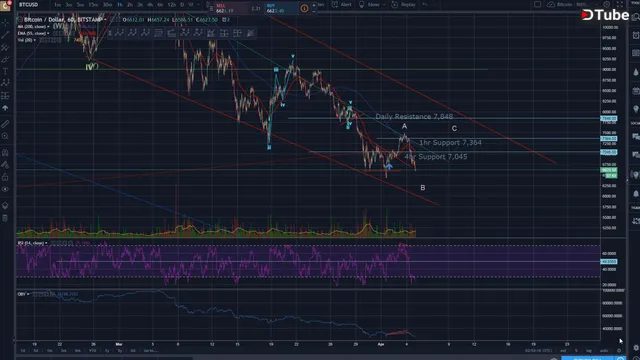Click the 1hr Support 7,364 label
This screenshot has width=640, height=360.
pyautogui.click(x=450, y=142)
